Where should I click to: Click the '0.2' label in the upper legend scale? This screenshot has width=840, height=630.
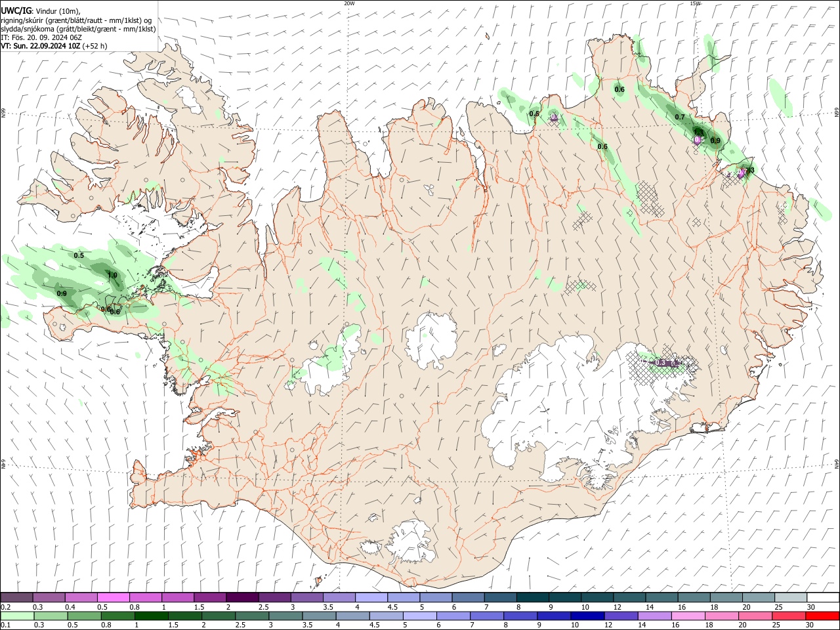(x=5, y=607)
